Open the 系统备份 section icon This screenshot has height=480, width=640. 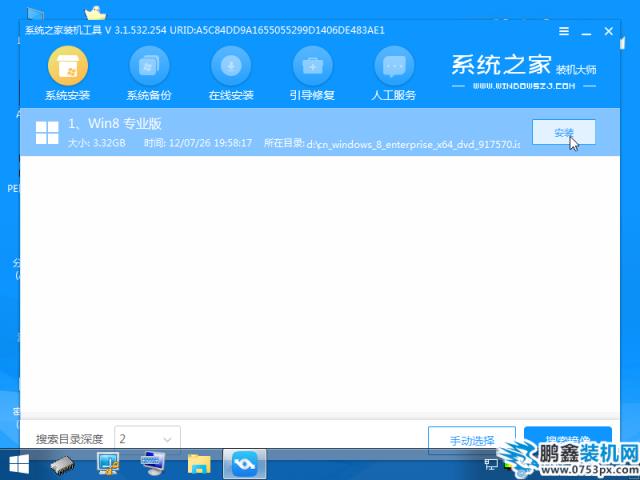[x=149, y=66]
